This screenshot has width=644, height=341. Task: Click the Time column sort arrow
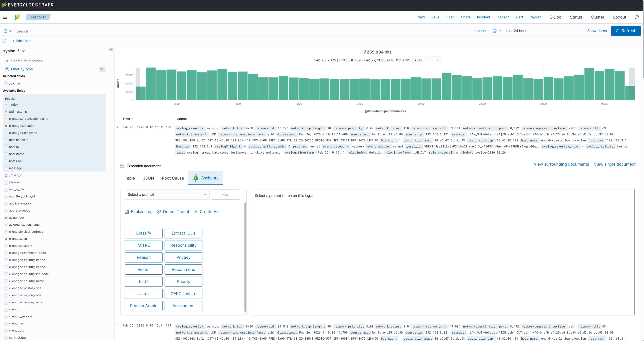pyautogui.click(x=132, y=118)
